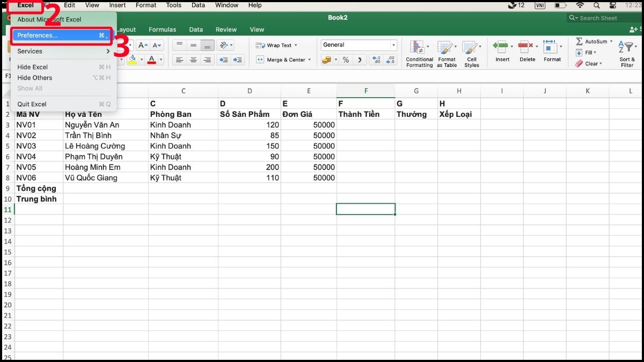Apply accounting currency format coins icon
Viewport: 644px width, 362px height.
click(x=326, y=60)
